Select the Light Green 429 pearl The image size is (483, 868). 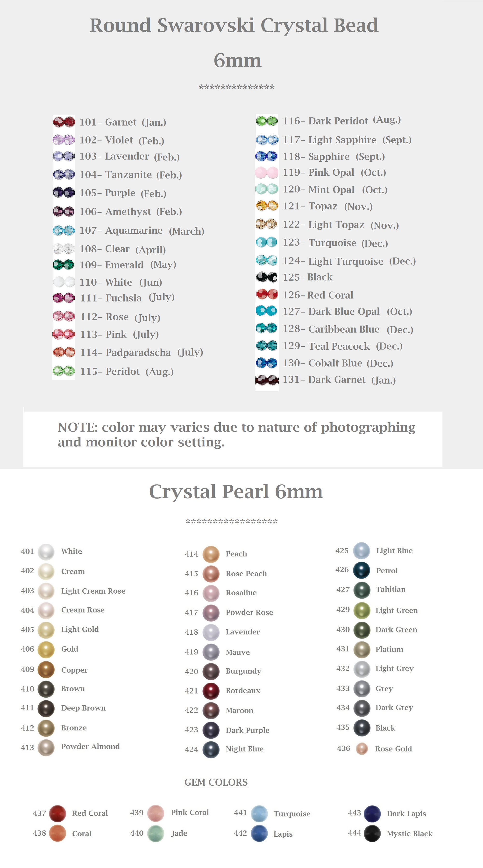(362, 611)
